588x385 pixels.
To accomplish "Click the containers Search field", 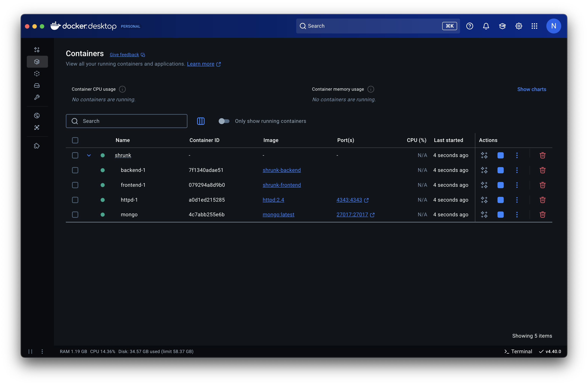I will click(126, 121).
